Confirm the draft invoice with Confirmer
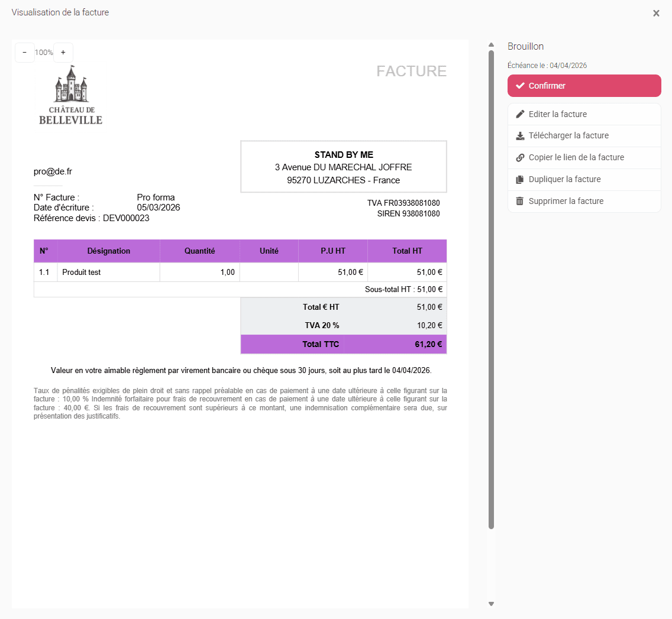Image resolution: width=672 pixels, height=619 pixels. pyautogui.click(x=584, y=86)
